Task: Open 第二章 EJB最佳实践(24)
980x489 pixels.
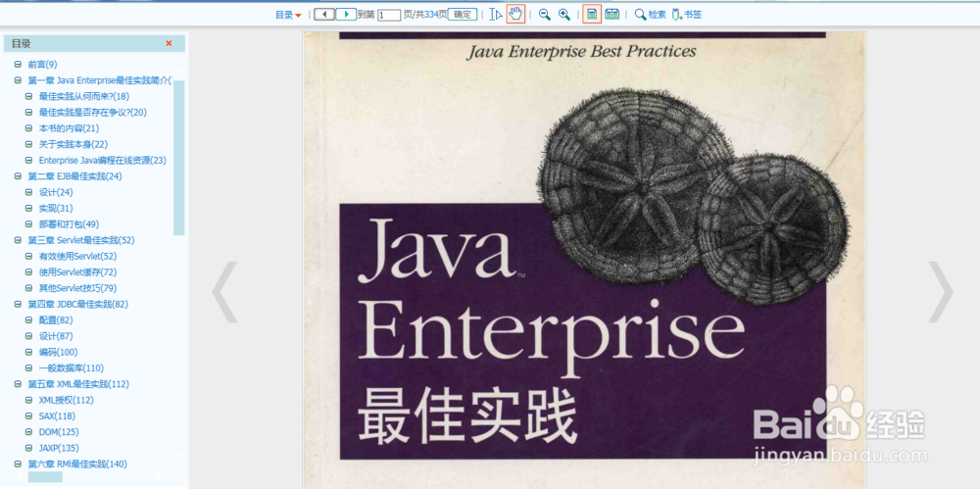Action: (x=75, y=176)
